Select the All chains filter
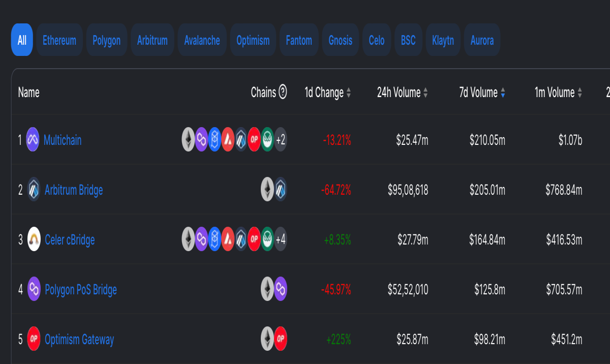 click(22, 40)
